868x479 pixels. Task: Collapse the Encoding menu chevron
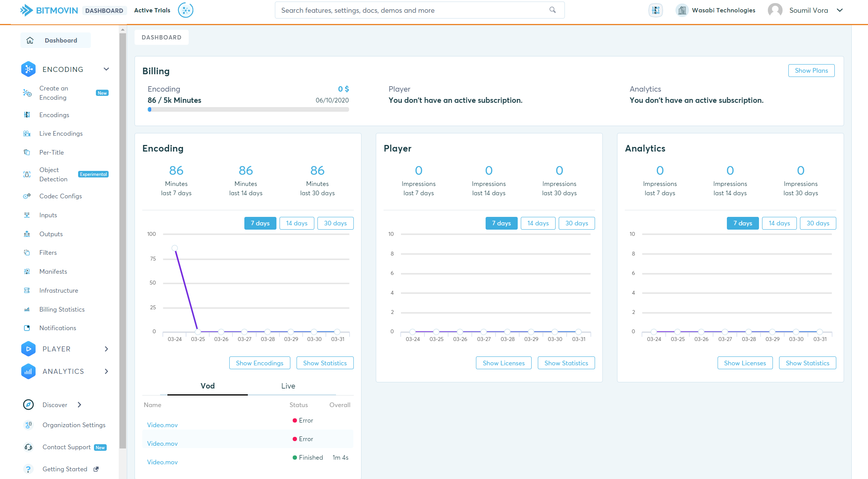106,69
